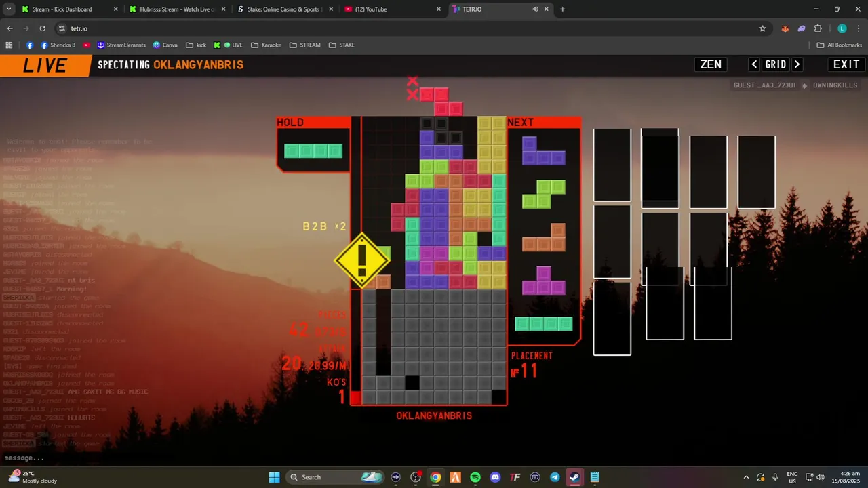Click the OKLANGYANBRIS player name below board
The height and width of the screenshot is (488, 868).
pos(434,415)
